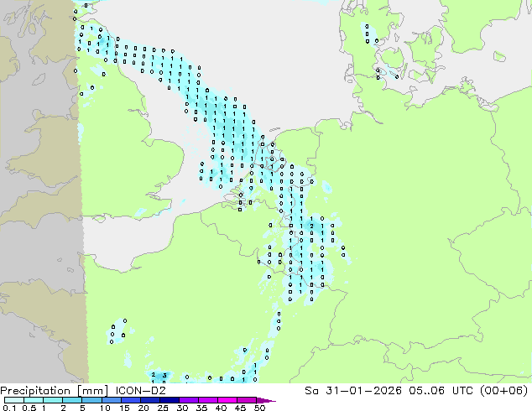The width and height of the screenshot is (532, 411).
Task: Click the 'ICON-D2' model name label
Action: [x=140, y=391]
